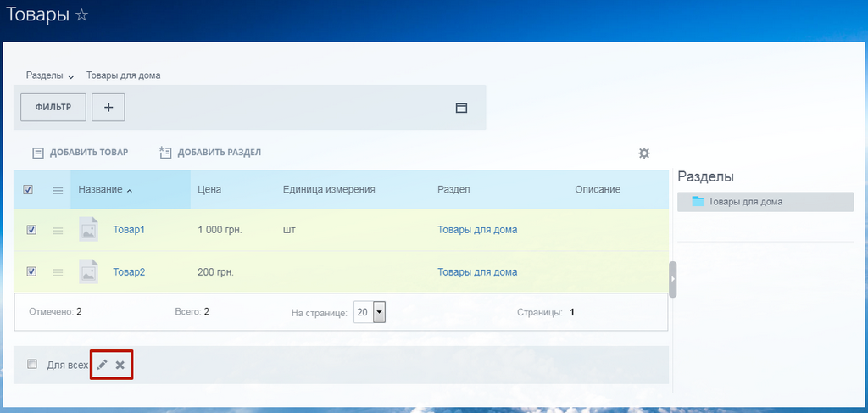868x413 pixels.
Task: Click the header hamburger menu icon
Action: click(x=58, y=190)
